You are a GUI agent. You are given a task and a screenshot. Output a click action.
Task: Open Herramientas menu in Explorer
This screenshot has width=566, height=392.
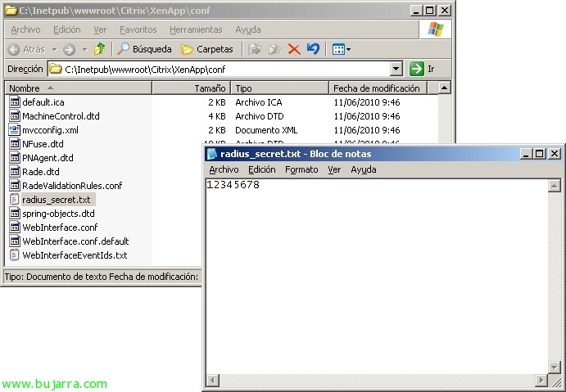pyautogui.click(x=196, y=29)
